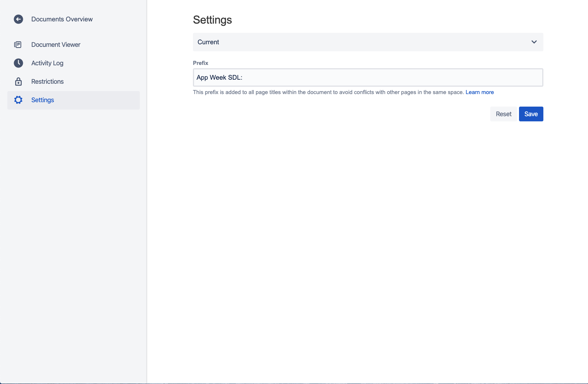Go back to Documents Overview text link

click(x=62, y=19)
